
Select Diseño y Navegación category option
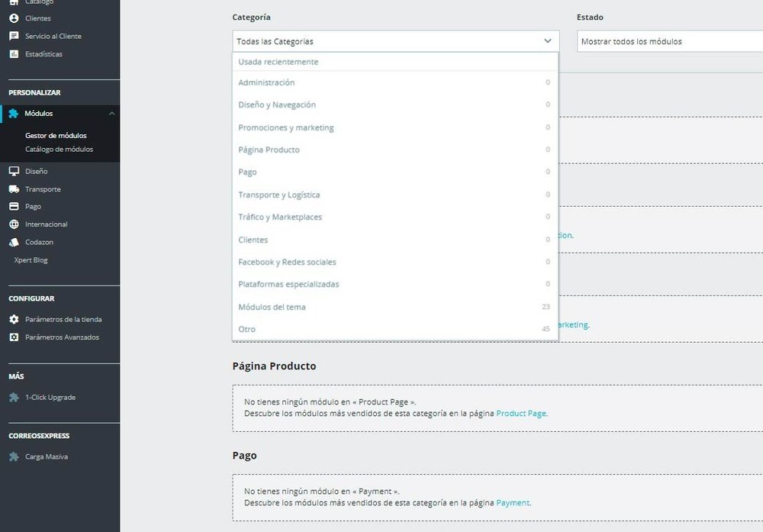pyautogui.click(x=395, y=105)
